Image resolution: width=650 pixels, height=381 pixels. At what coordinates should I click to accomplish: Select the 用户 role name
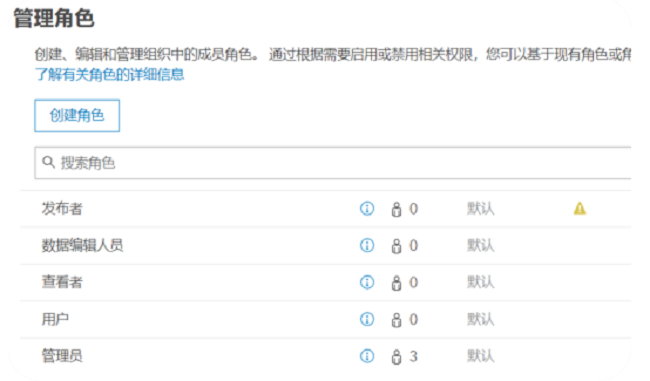pyautogui.click(x=55, y=319)
